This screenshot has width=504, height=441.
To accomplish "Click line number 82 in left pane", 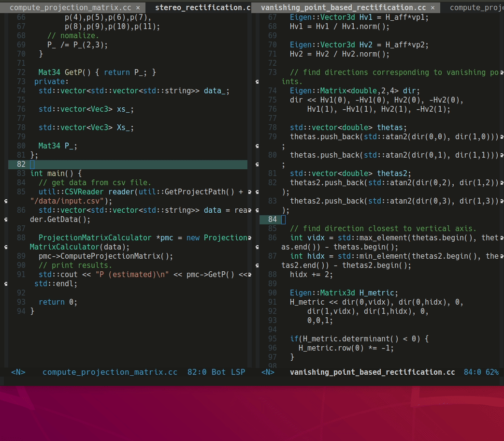I will click(21, 164).
